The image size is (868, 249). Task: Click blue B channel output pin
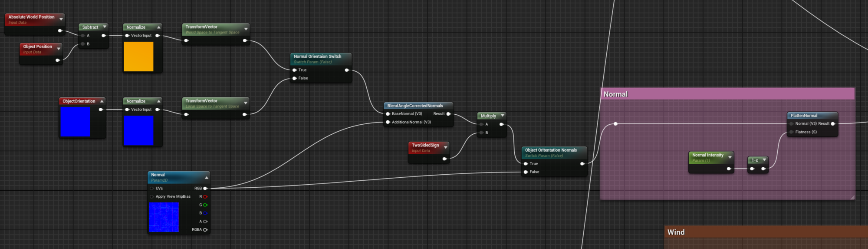[205, 213]
